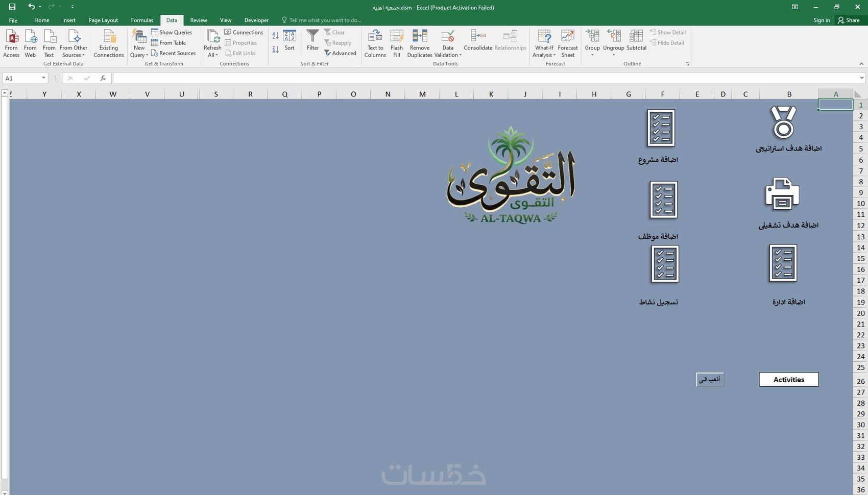Open the Sort dialog
Screen dimensions: 868x495
(x=290, y=40)
